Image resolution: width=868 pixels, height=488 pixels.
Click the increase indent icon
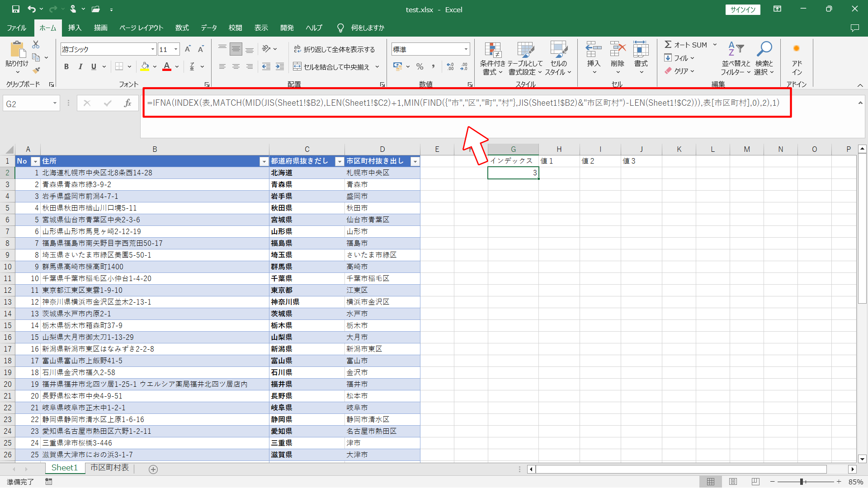280,67
